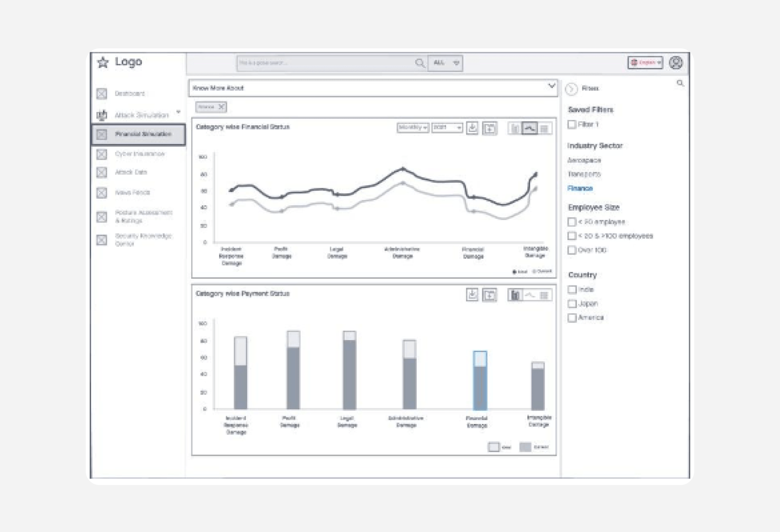The height and width of the screenshot is (532, 780).
Task: Check the under 20 employee option
Action: click(x=572, y=222)
